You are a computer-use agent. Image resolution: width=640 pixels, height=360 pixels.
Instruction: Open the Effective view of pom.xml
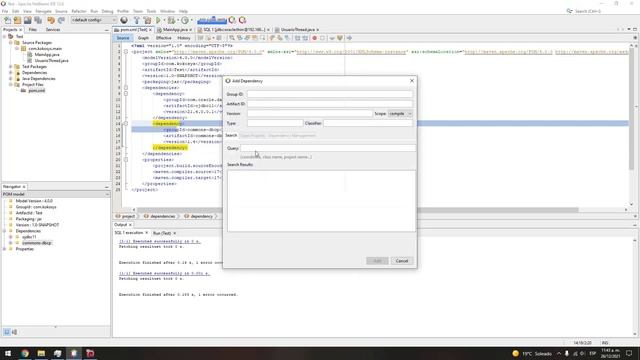tap(163, 38)
